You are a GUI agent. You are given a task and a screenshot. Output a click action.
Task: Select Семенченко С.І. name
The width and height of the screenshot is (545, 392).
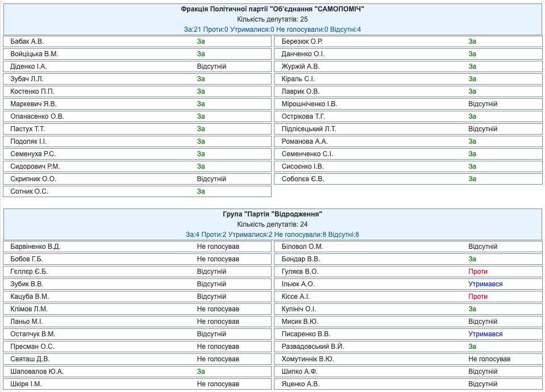coord(307,154)
